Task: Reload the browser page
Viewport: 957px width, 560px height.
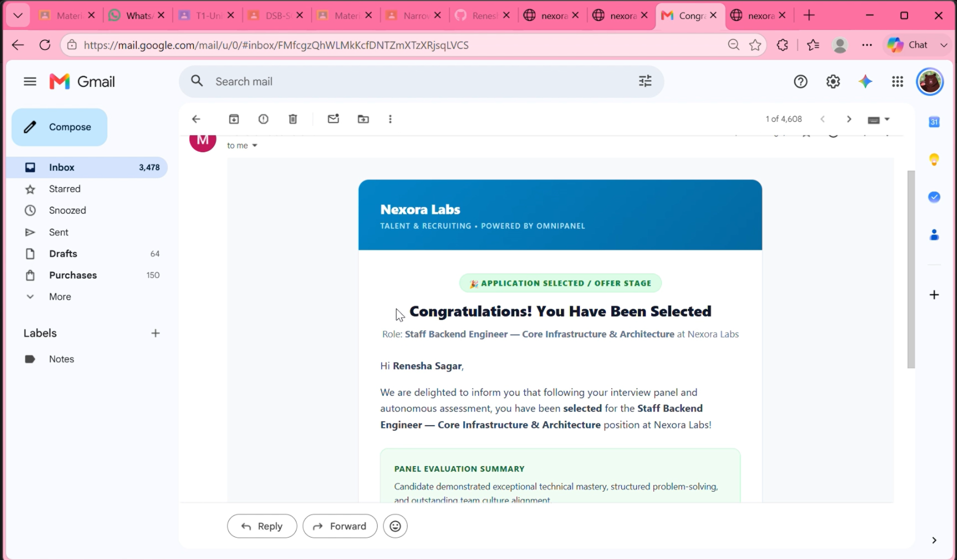Action: point(45,45)
